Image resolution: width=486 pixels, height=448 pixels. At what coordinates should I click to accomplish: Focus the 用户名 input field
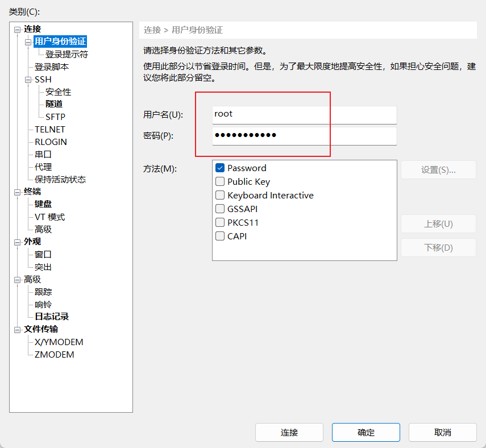pos(304,115)
